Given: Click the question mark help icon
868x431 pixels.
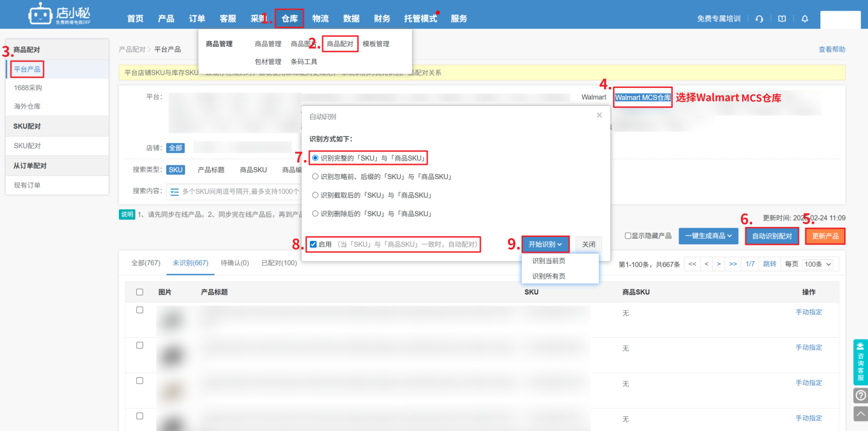Looking at the screenshot, I should 860,395.
